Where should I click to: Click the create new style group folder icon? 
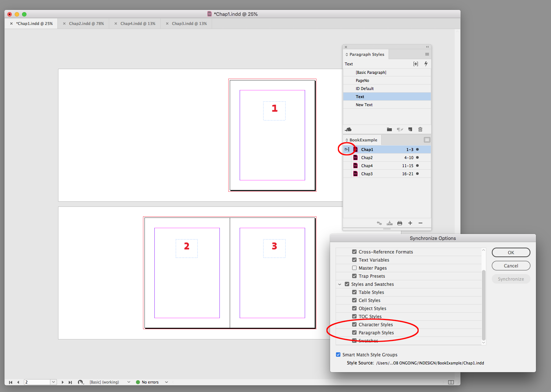click(x=389, y=129)
